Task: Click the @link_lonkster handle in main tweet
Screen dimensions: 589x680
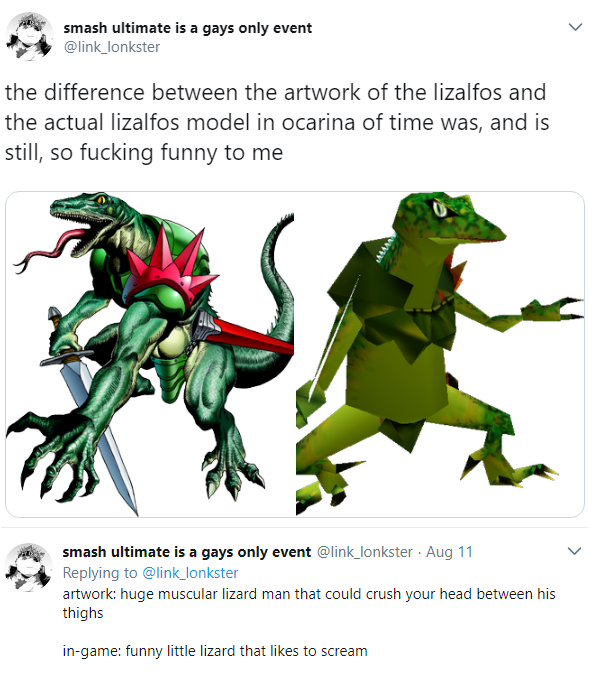Action: [x=112, y=47]
